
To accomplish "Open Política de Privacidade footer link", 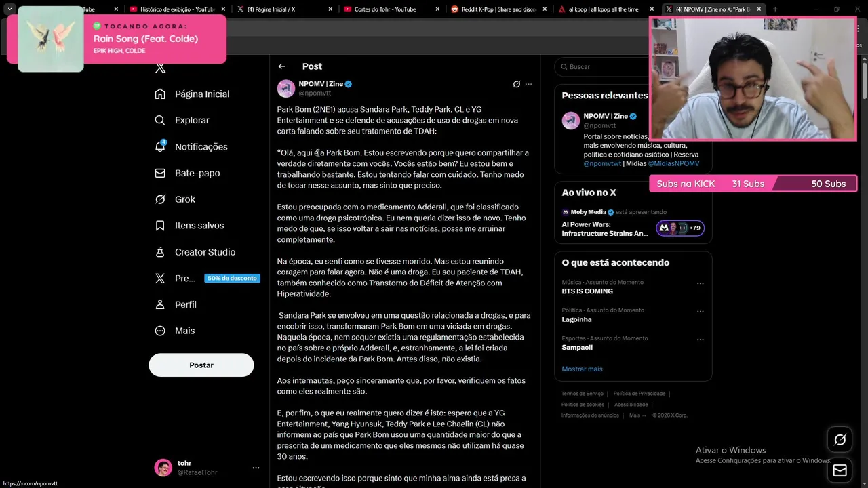I will pos(639,394).
